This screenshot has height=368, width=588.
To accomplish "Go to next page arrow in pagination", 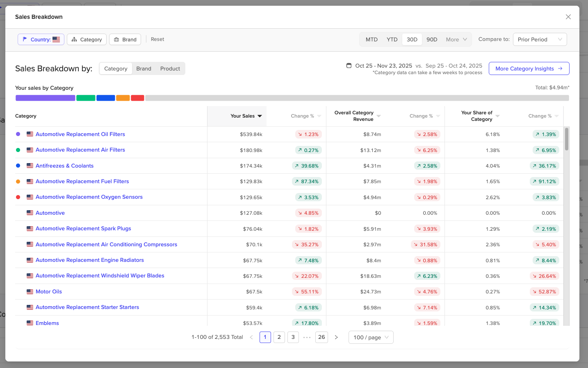I will tap(336, 337).
